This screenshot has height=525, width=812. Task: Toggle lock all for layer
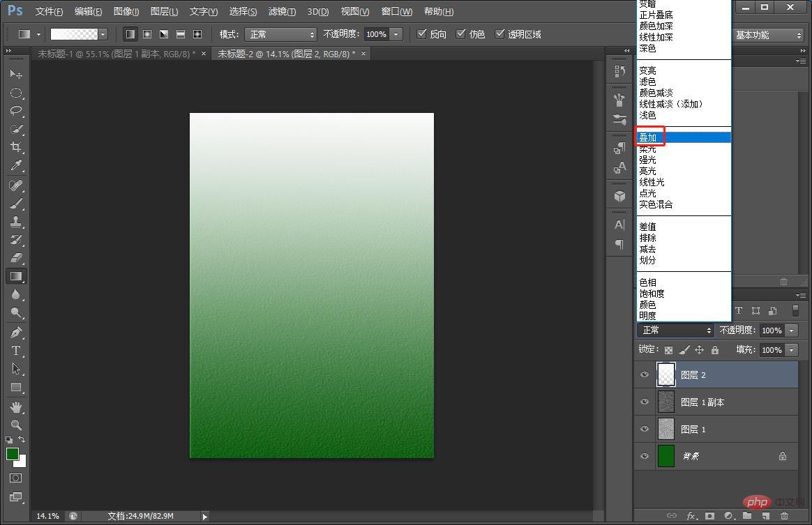715,350
